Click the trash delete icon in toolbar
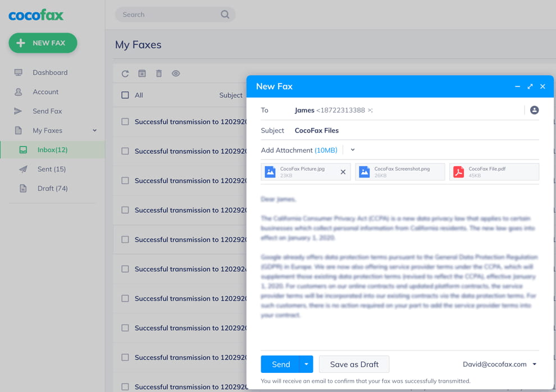 click(x=159, y=74)
